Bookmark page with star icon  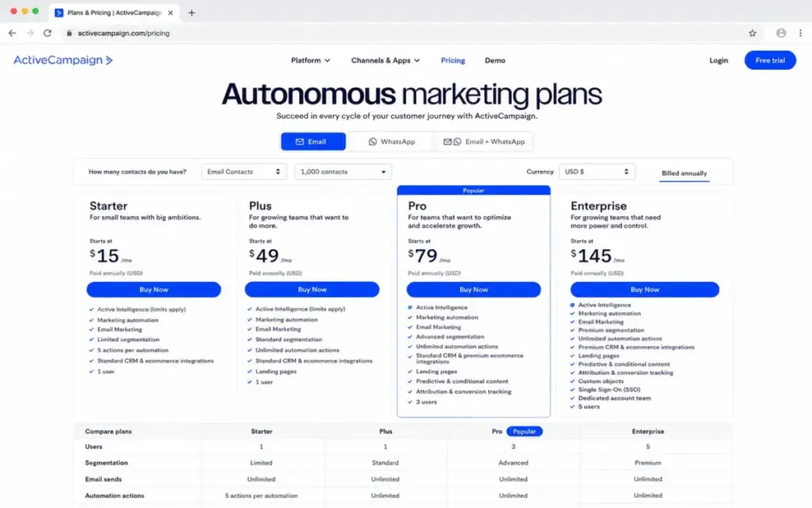pos(753,33)
